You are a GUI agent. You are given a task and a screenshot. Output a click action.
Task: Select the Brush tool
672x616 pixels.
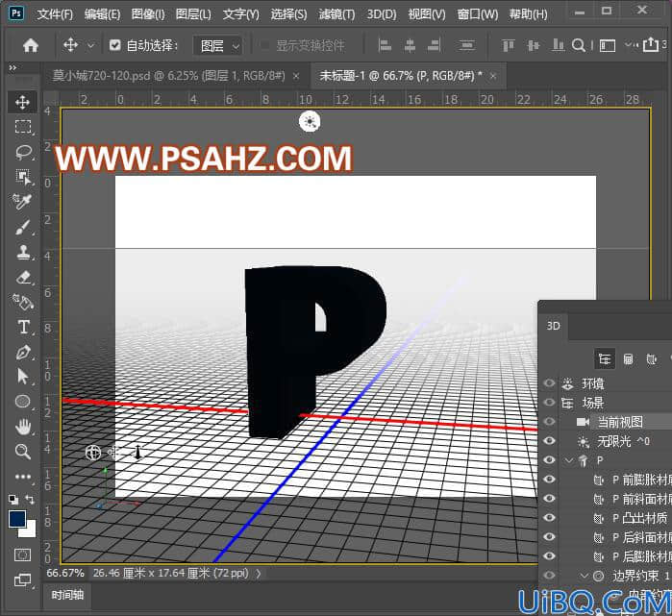(22, 227)
